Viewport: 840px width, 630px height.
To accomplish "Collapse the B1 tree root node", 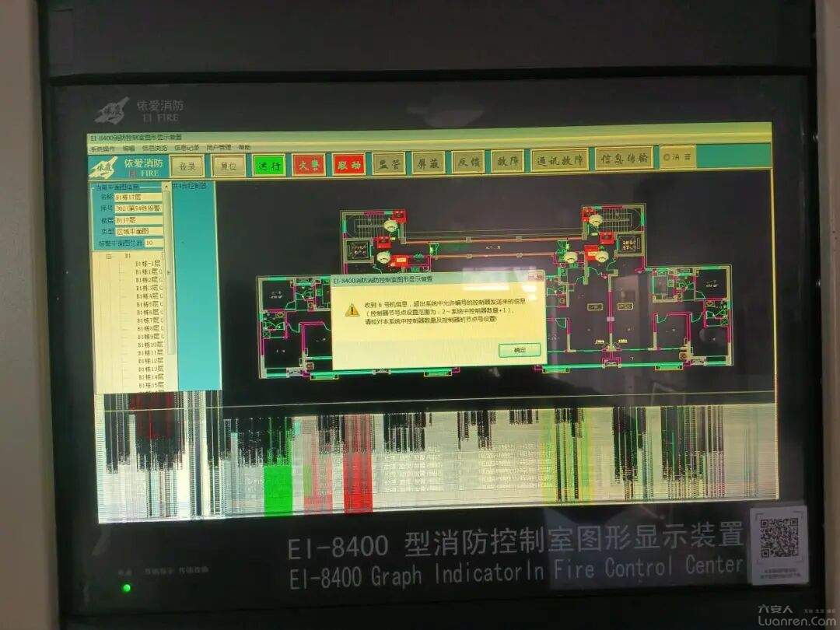I will coord(109,256).
